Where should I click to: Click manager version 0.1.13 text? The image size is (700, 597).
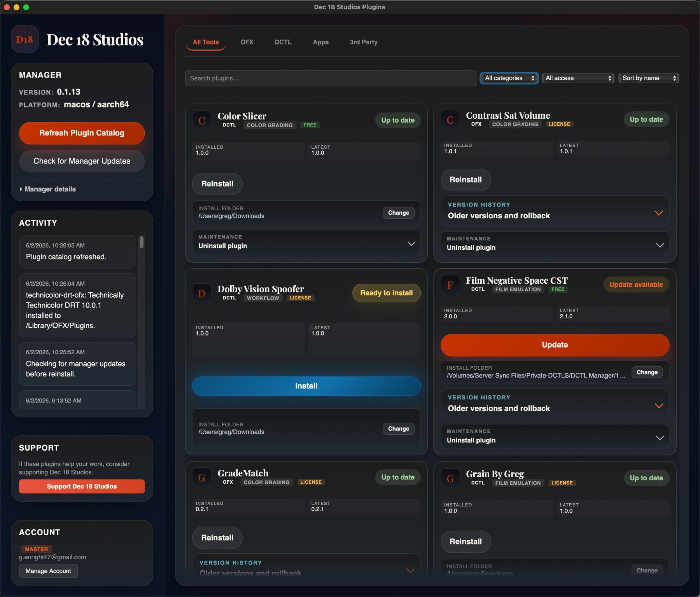[x=68, y=92]
